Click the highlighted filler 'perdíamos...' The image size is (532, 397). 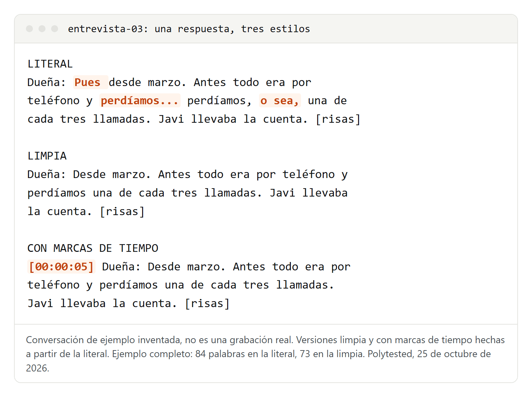(x=140, y=101)
